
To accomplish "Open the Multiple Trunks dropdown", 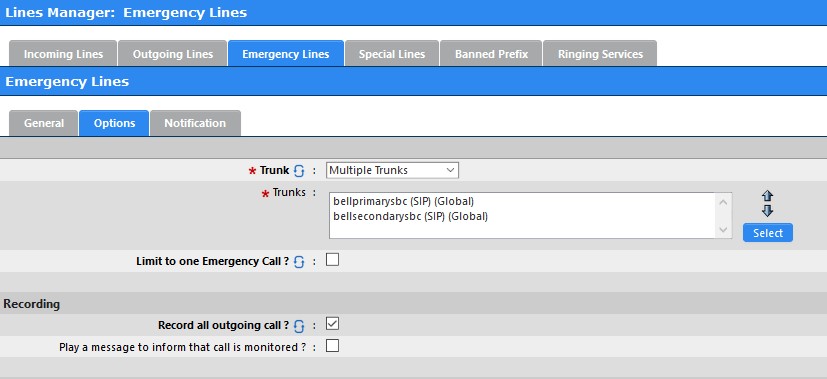I will [392, 170].
